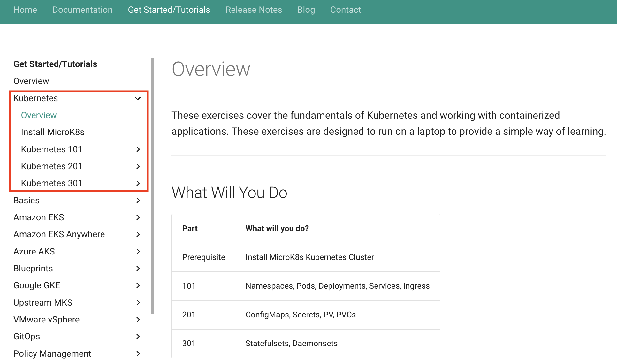Open Documentation in the top navigation
This screenshot has height=364, width=617.
click(82, 10)
